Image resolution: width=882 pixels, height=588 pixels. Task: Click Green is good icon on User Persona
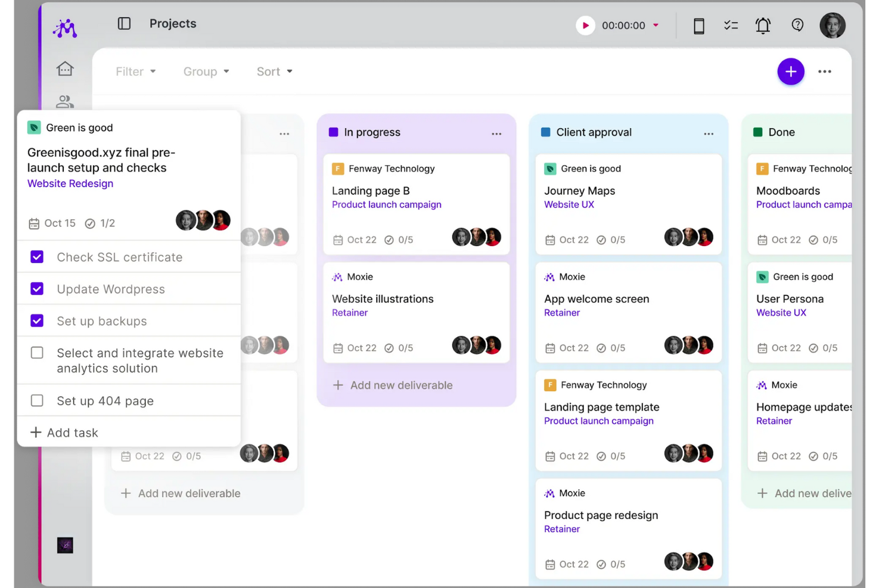click(x=762, y=277)
